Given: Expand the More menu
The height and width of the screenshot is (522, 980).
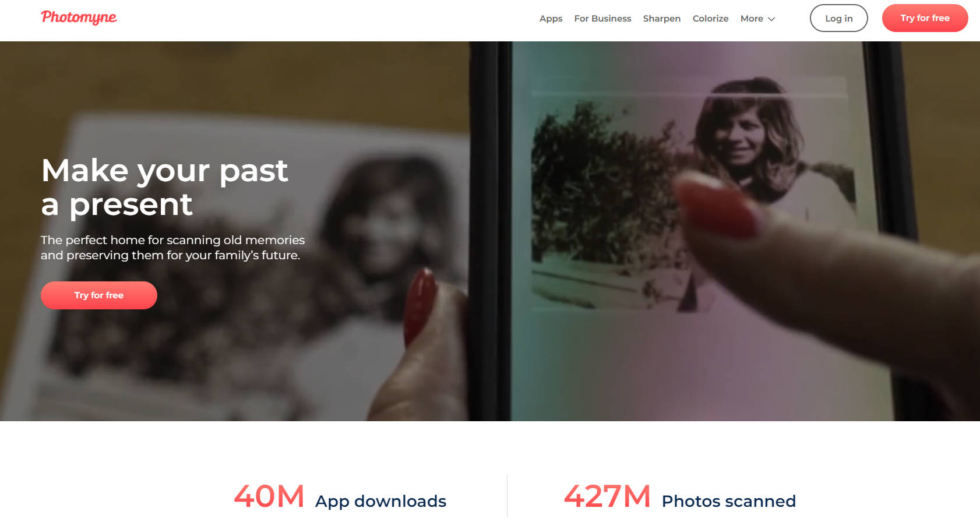Looking at the screenshot, I should coord(752,19).
